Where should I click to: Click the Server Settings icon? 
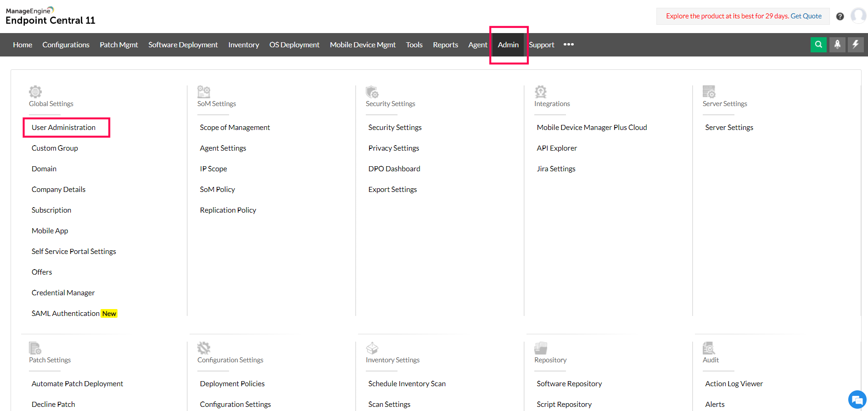point(709,91)
